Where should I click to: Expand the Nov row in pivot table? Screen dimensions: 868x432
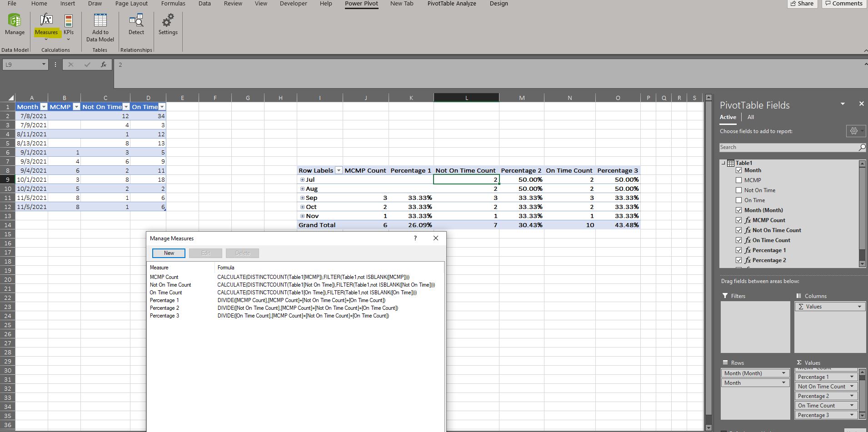(x=302, y=216)
